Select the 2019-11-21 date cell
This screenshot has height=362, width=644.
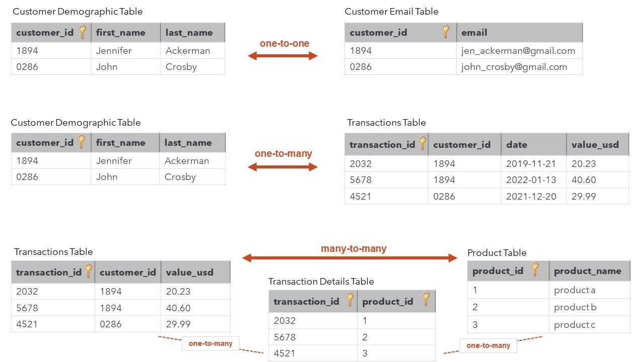534,163
